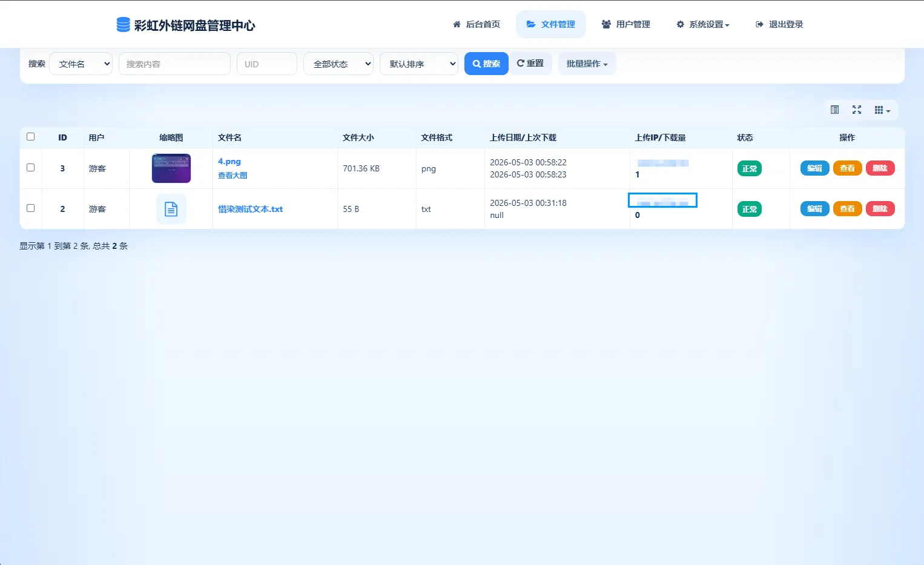Screen dimensions: 924x565
Task: Expand the 系统设置 menu
Action: click(703, 24)
